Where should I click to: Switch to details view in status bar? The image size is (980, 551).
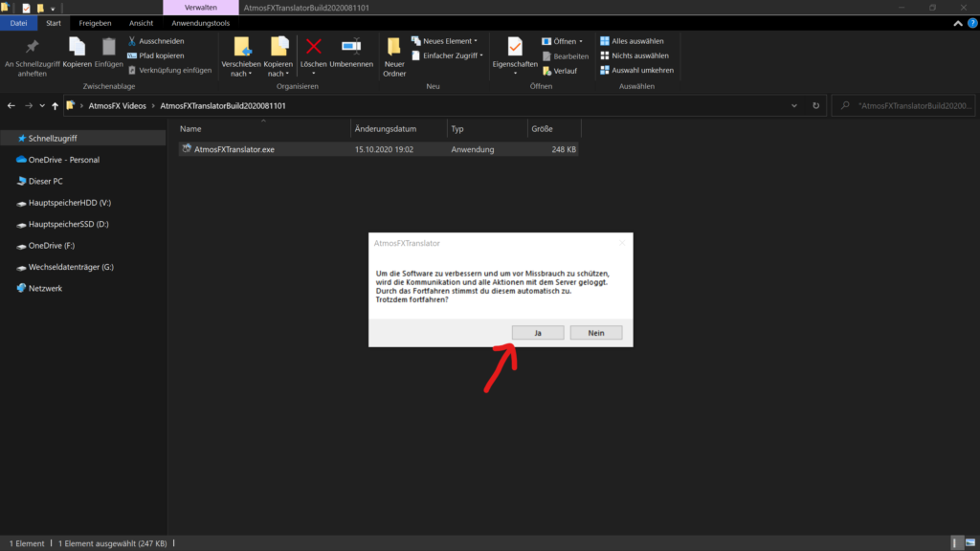coord(955,543)
